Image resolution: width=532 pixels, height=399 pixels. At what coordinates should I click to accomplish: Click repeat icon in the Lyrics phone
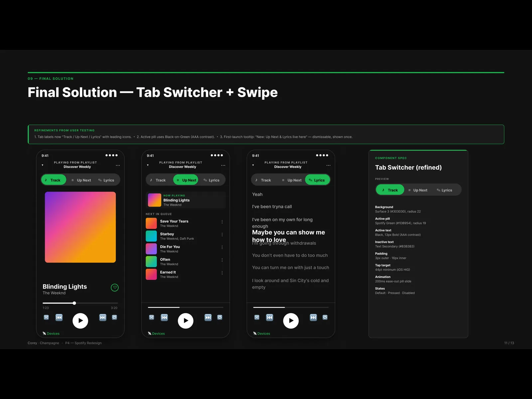pyautogui.click(x=325, y=317)
